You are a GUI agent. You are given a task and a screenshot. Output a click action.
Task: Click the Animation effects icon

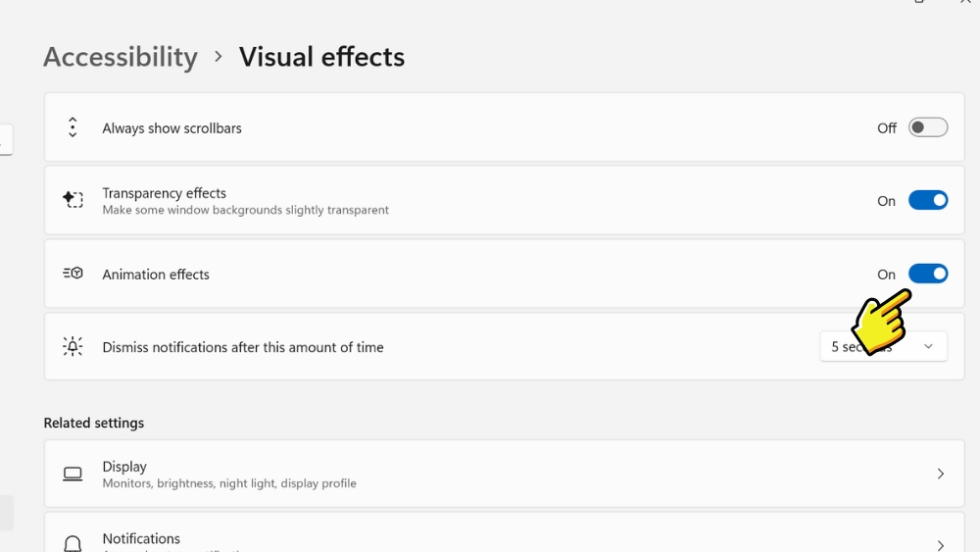click(73, 274)
